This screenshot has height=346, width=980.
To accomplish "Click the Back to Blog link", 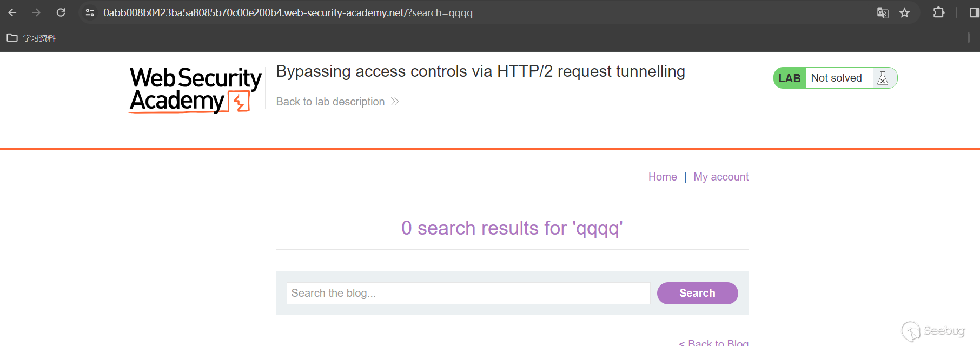I will [714, 342].
